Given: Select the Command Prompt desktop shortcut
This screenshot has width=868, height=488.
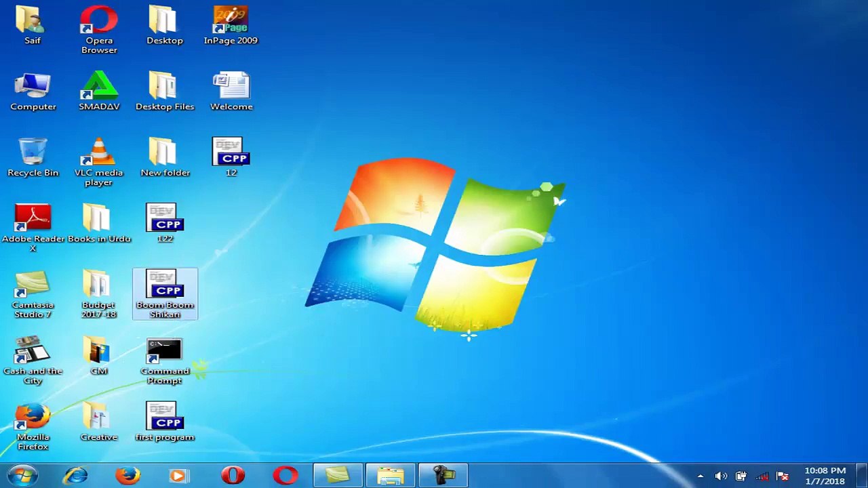Looking at the screenshot, I should [x=165, y=361].
